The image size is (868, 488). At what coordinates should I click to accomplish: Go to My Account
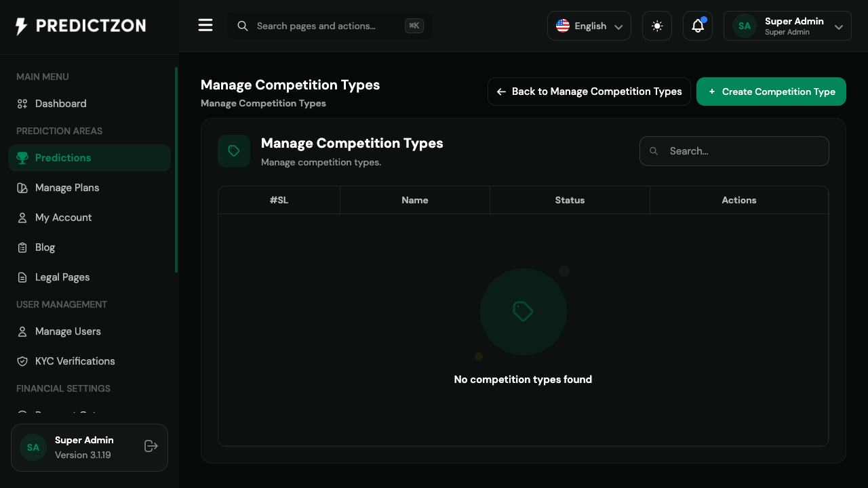pyautogui.click(x=90, y=218)
